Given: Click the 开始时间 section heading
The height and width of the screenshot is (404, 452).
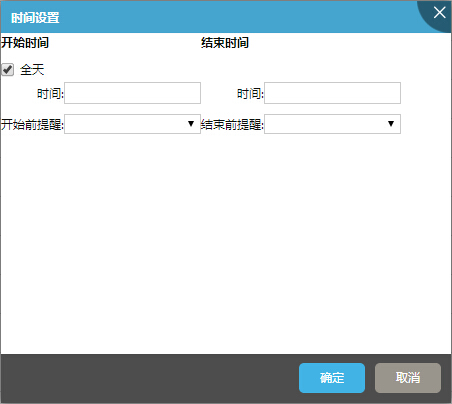Looking at the screenshot, I should tap(25, 43).
